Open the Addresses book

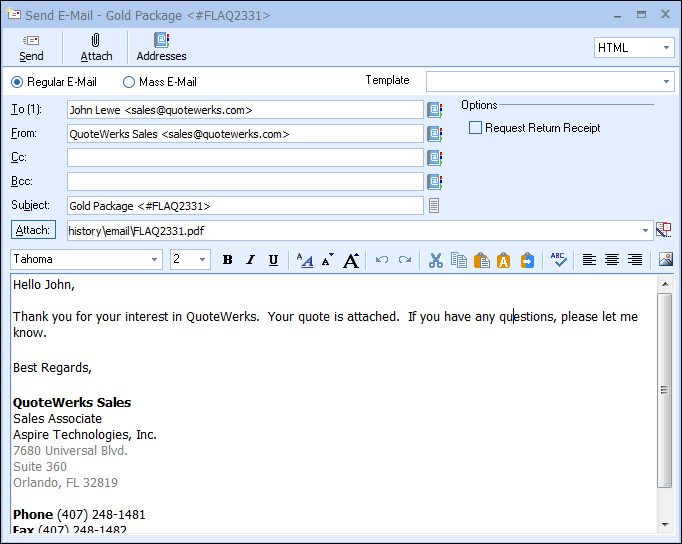[x=161, y=47]
